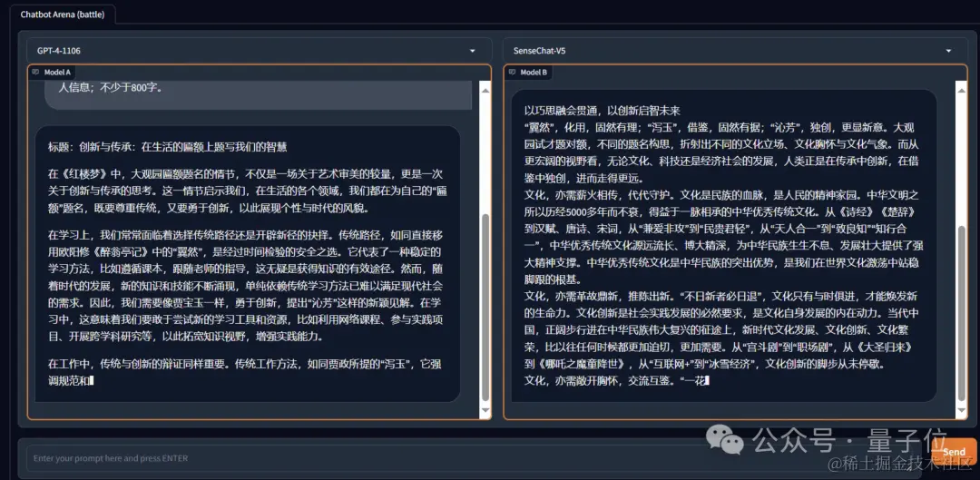
Task: Click the Model B label
Action: tap(534, 73)
